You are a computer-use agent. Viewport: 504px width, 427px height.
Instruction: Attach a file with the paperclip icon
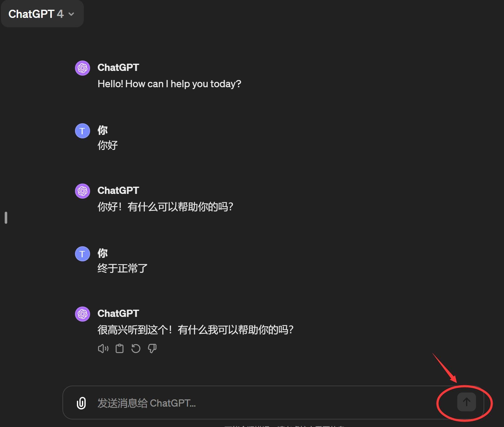pyautogui.click(x=81, y=403)
